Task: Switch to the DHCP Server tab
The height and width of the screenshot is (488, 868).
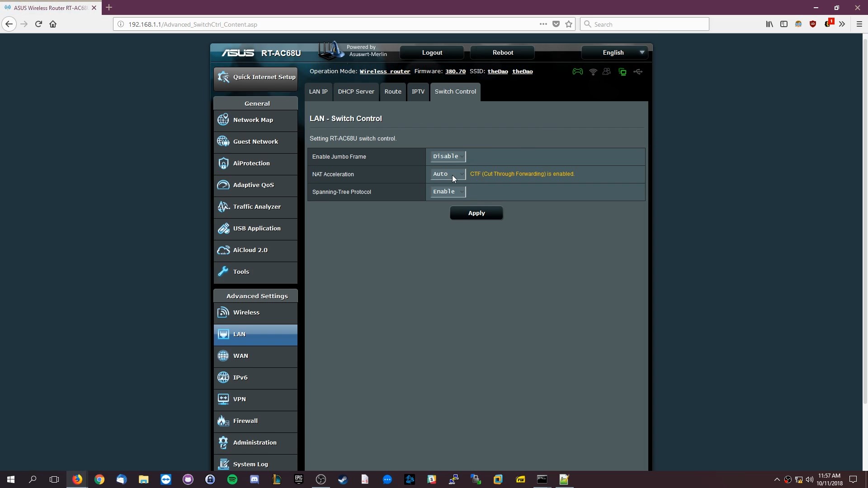Action: [356, 92]
